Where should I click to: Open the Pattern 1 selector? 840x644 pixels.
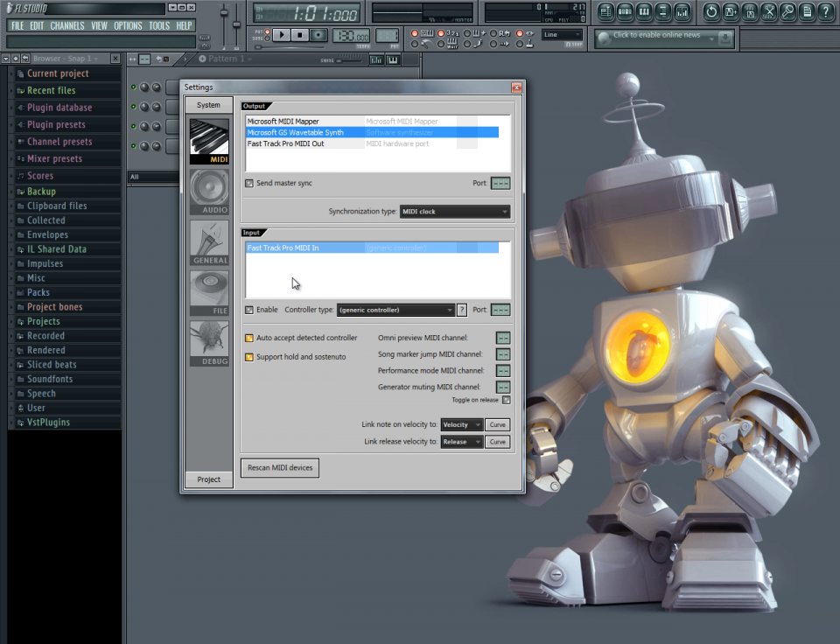225,59
